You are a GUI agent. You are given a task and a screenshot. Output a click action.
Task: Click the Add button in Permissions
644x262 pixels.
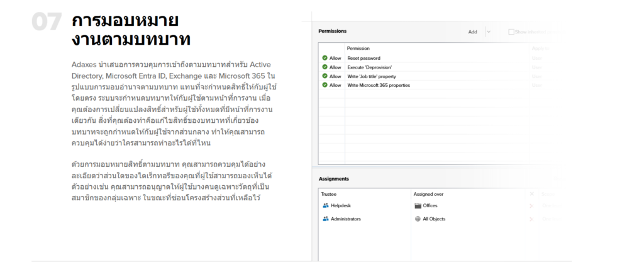tap(472, 31)
